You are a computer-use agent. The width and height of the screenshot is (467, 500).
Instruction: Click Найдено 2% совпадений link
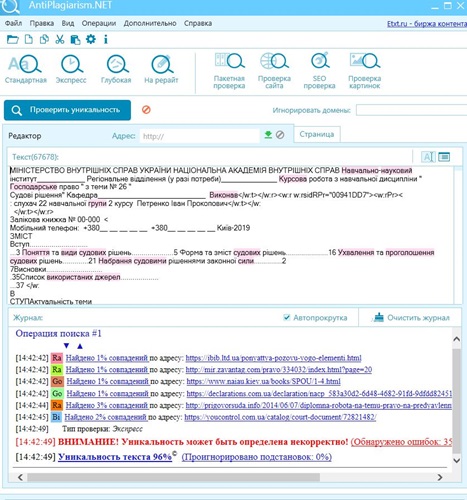coord(106,417)
